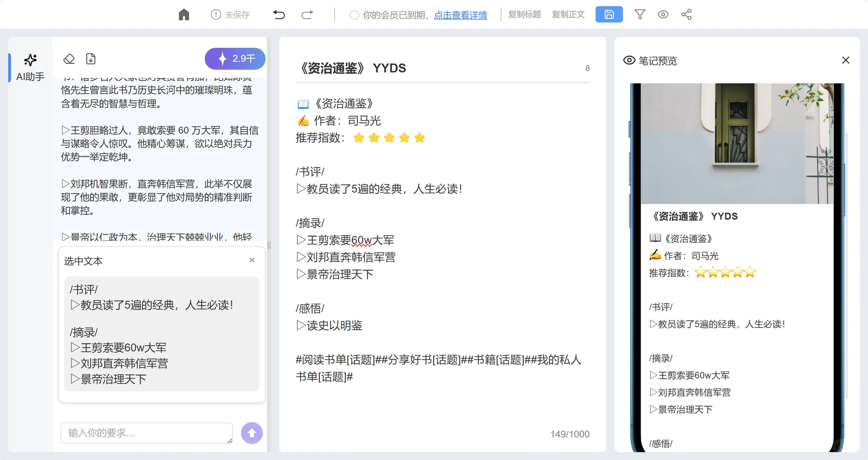Click the 复制正文 menu item
868x460 pixels.
pos(568,14)
